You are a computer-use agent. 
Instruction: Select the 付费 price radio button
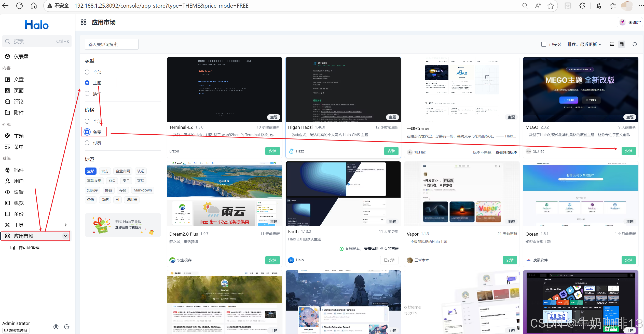(x=87, y=143)
